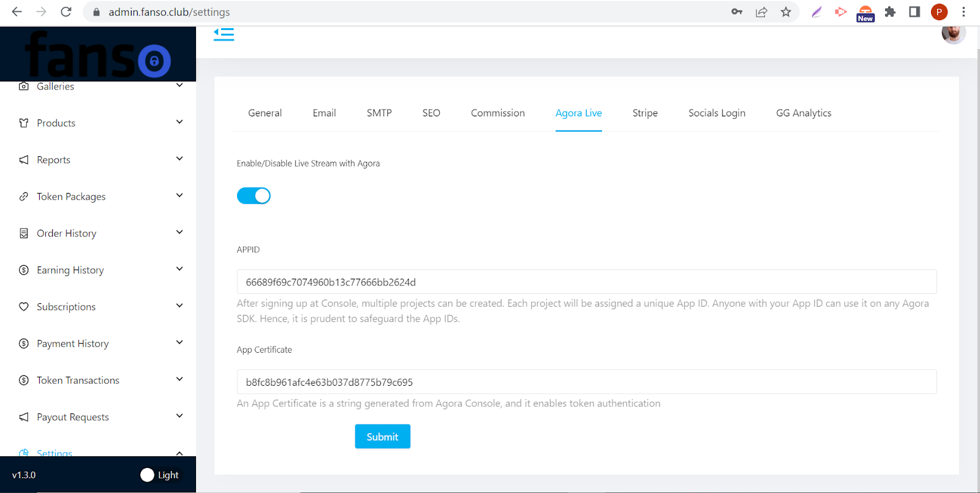
Task: Open the admin user avatar menu
Action: tap(953, 34)
